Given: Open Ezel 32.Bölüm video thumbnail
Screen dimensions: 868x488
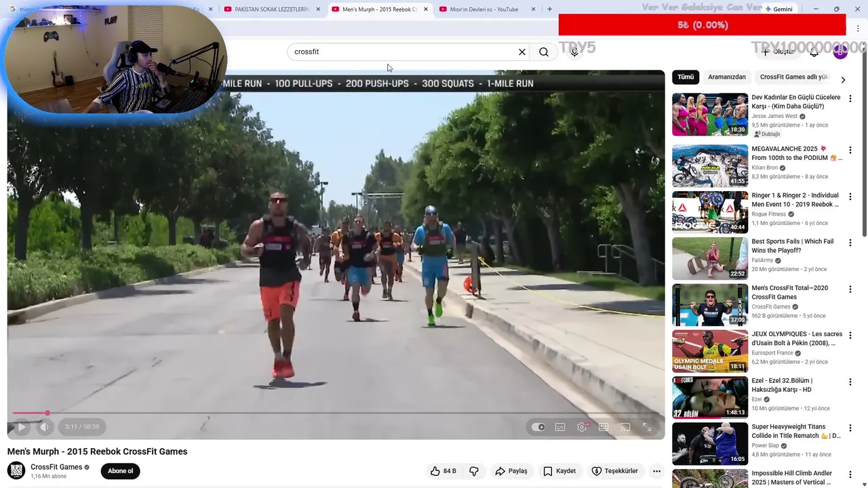Looking at the screenshot, I should [x=710, y=397].
